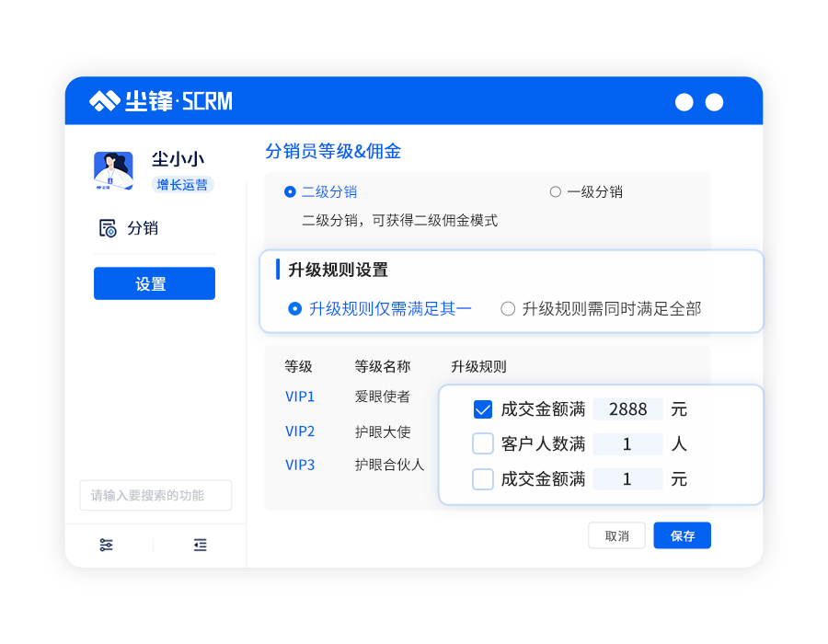Focus the 请输入要搜索的功能 search box
828x644 pixels.
(155, 495)
